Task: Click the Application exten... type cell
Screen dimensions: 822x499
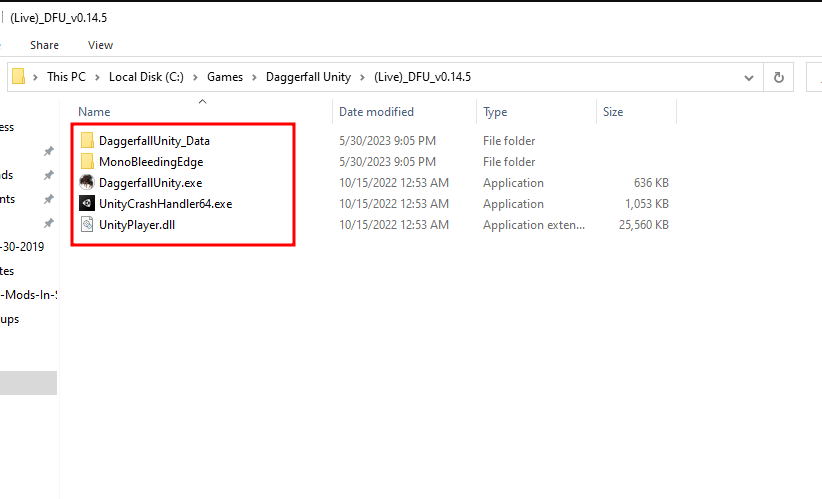Action: tap(534, 224)
